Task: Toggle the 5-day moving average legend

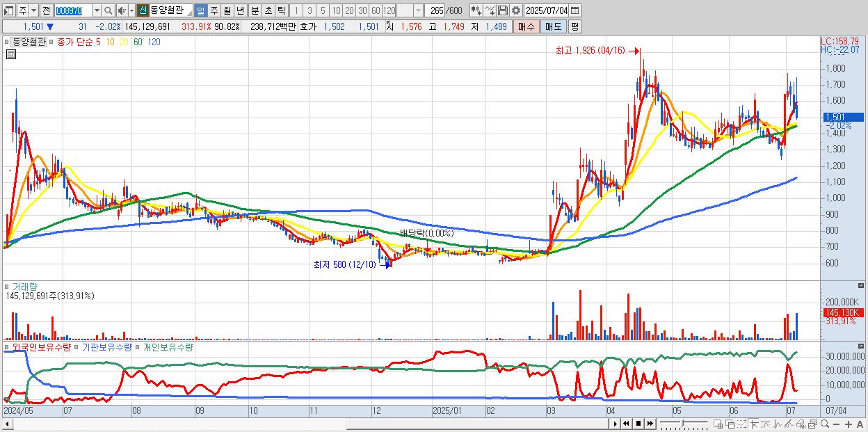Action: point(97,42)
